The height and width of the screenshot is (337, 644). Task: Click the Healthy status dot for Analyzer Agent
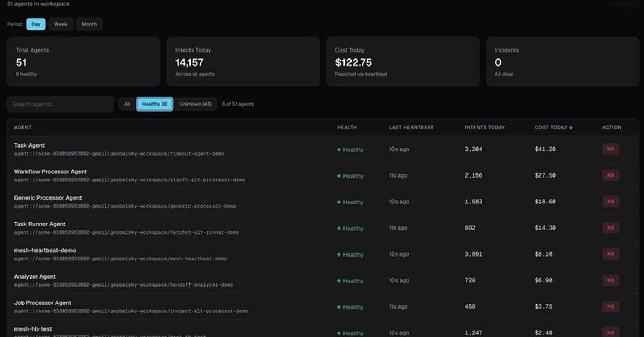point(339,281)
